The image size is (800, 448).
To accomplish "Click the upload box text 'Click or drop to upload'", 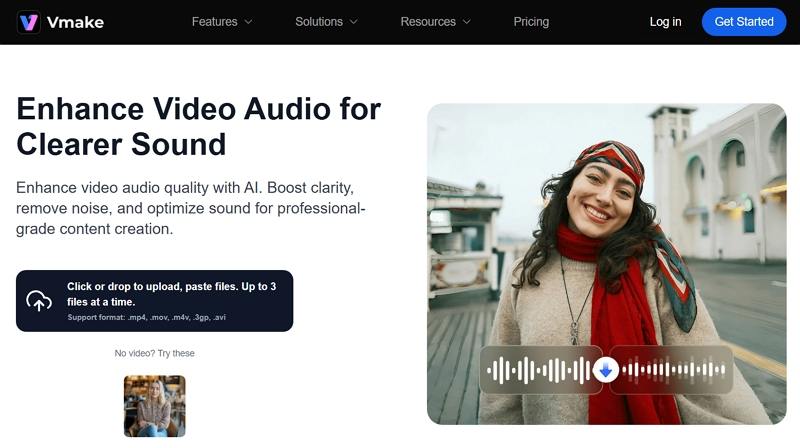I will pos(171,294).
